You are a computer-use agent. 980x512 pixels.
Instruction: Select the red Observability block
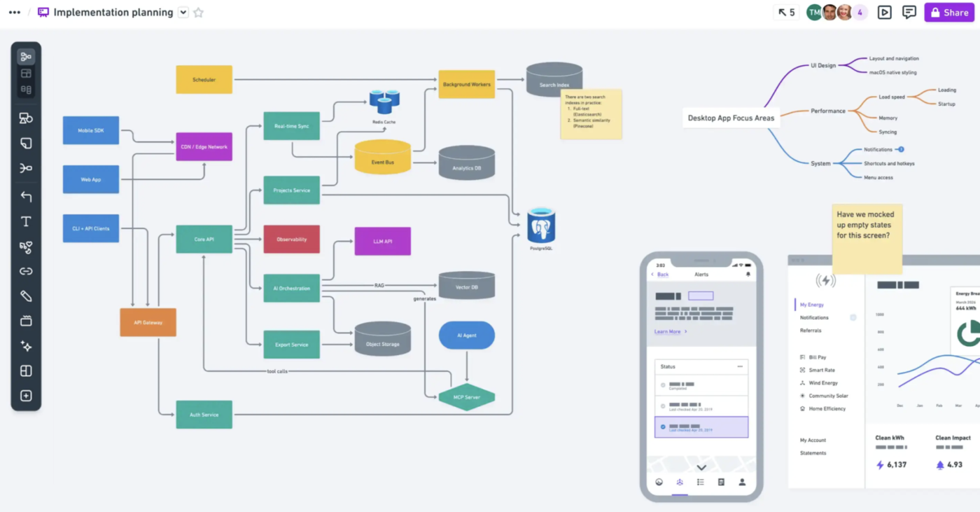click(x=292, y=240)
